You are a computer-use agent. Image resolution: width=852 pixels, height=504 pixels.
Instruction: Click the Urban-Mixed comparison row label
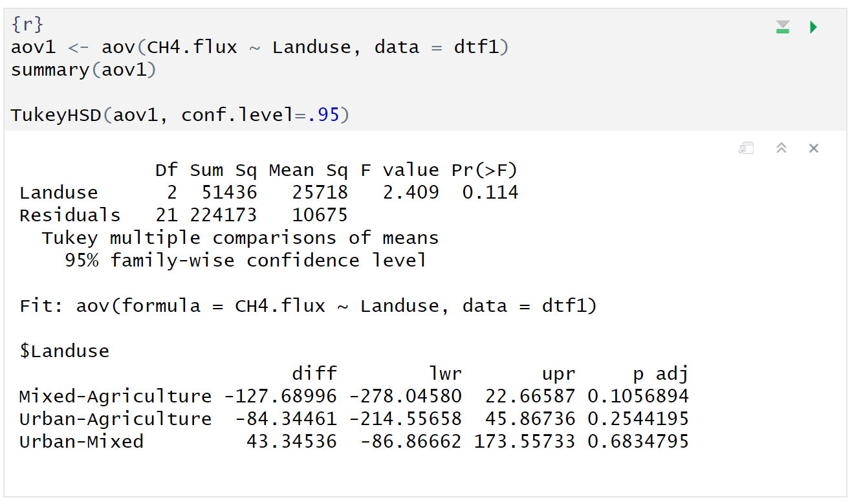82,442
